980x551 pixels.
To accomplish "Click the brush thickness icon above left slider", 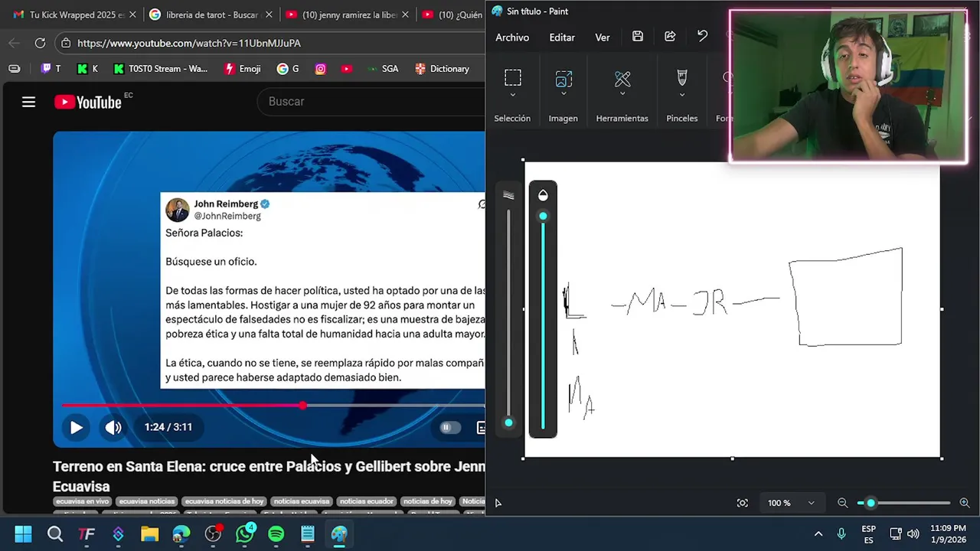I will pyautogui.click(x=508, y=195).
